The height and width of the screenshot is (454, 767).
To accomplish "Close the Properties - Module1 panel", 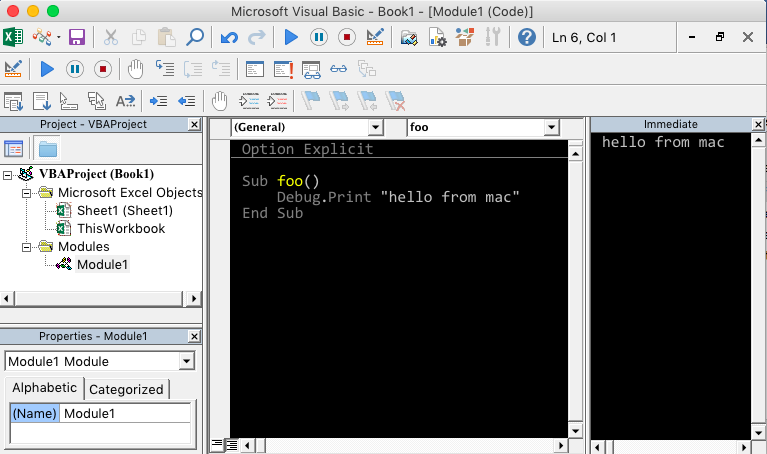I will click(194, 337).
